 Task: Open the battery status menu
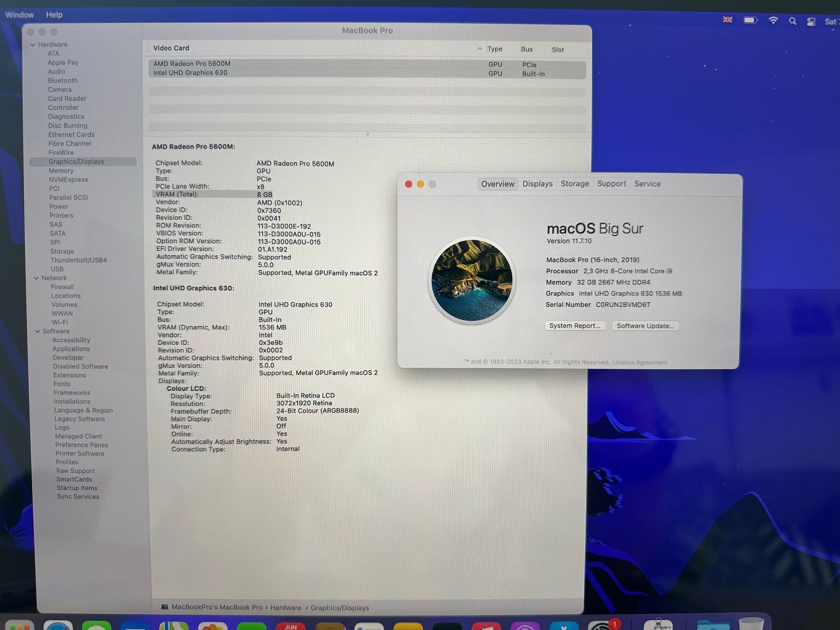(x=750, y=20)
